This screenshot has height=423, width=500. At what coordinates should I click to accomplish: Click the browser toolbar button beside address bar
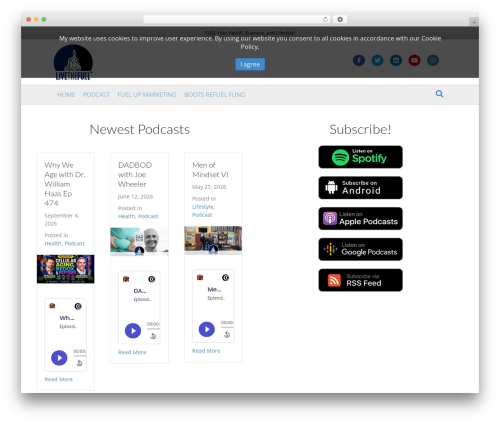[x=340, y=19]
